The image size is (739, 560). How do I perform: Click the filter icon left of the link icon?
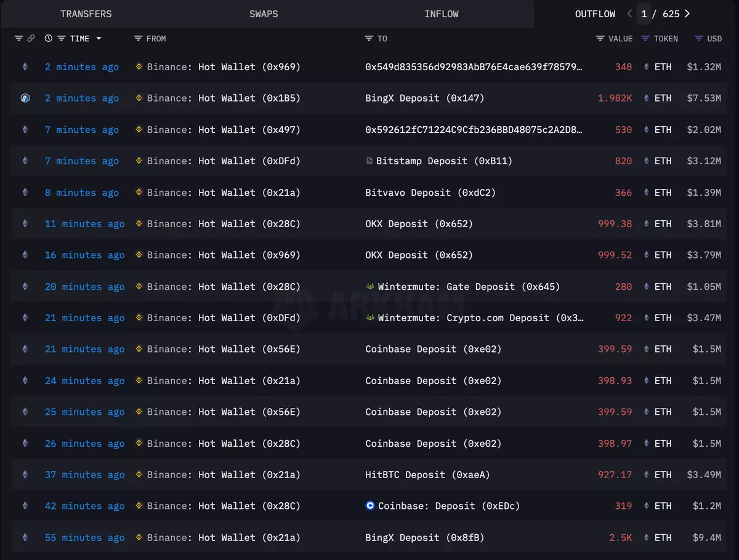[x=18, y=38]
